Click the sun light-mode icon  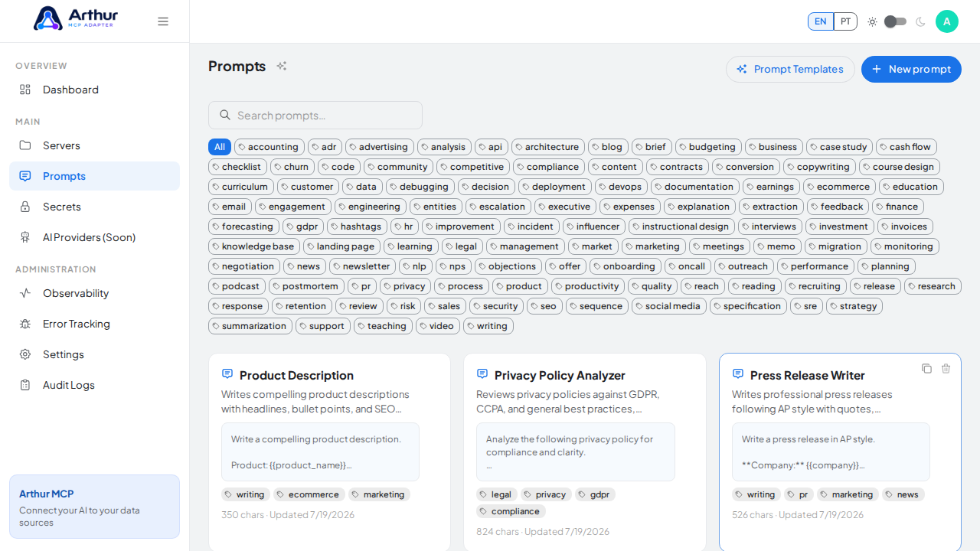[x=872, y=21]
